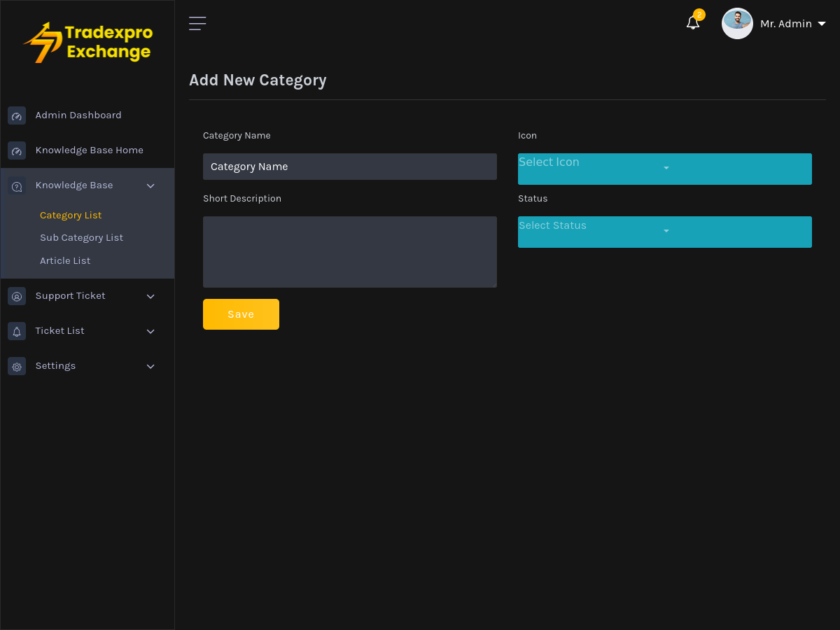The width and height of the screenshot is (840, 630).
Task: Click the Tradexpro Exchange logo
Action: [x=87, y=42]
